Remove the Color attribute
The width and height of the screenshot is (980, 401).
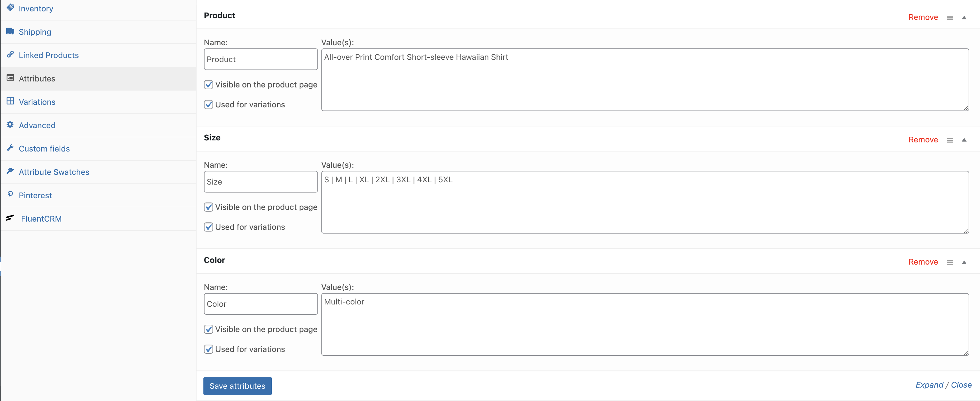coord(923,262)
